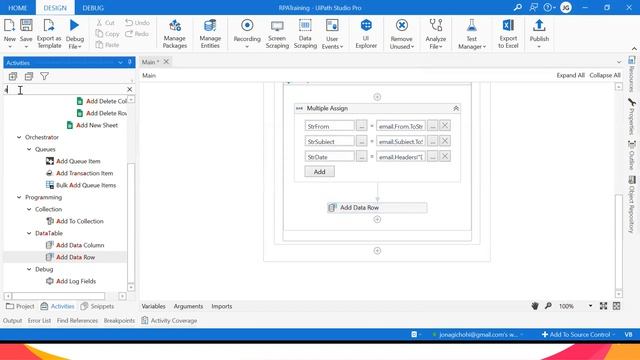This screenshot has width=640, height=360.
Task: Select Add Data Row activity in workflow
Action: [377, 208]
